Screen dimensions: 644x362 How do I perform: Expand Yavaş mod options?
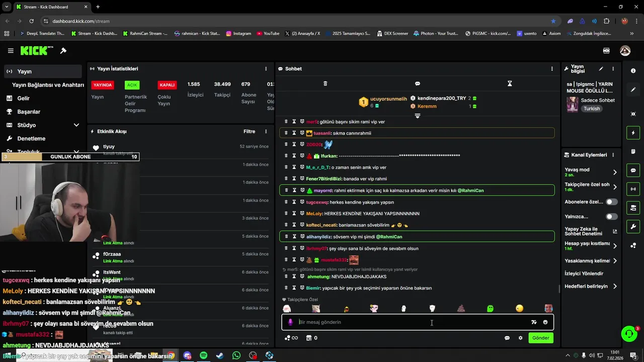pos(615,172)
